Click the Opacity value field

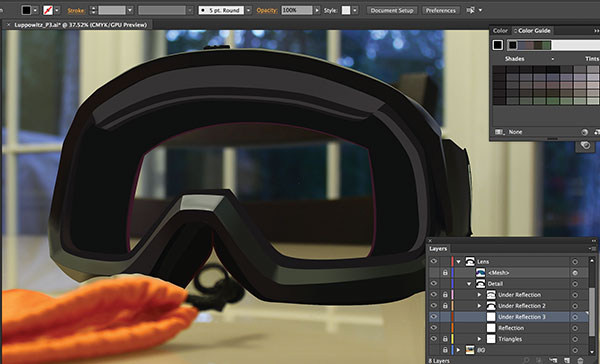click(x=297, y=10)
